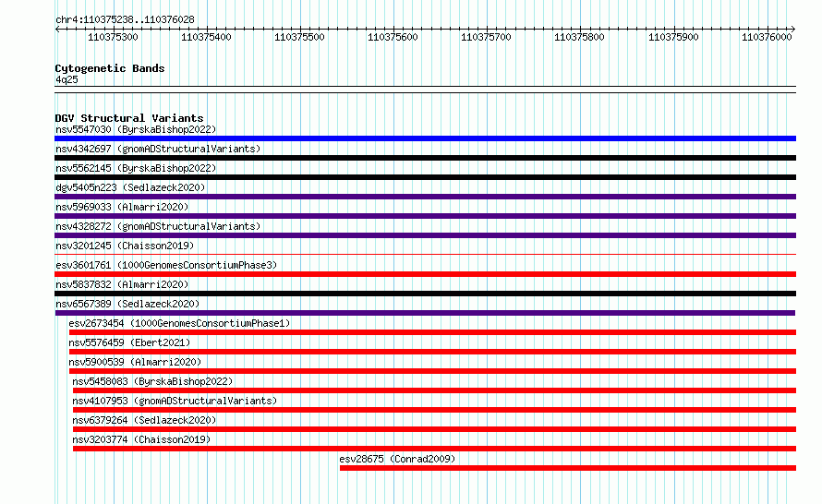The width and height of the screenshot is (822, 504).
Task: Click the red esv2673454 variant bar
Action: (x=432, y=332)
